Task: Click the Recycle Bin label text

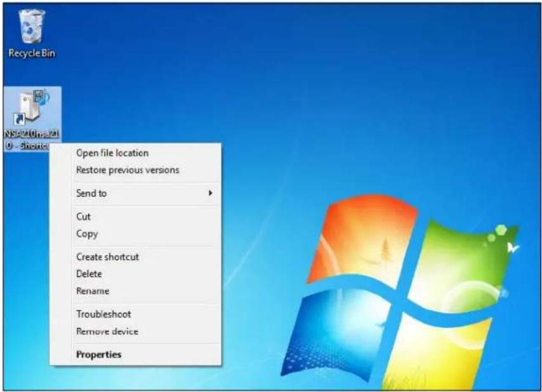Action: [x=32, y=53]
